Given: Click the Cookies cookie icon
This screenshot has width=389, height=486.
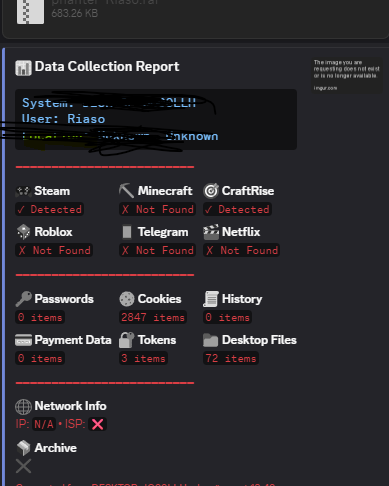Looking at the screenshot, I should (127, 299).
